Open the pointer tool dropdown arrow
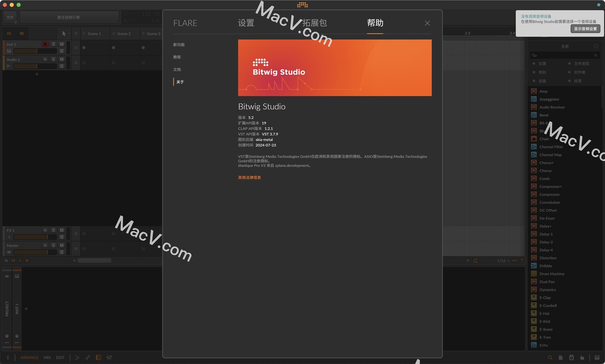This screenshot has width=605, height=364. tap(69, 33)
